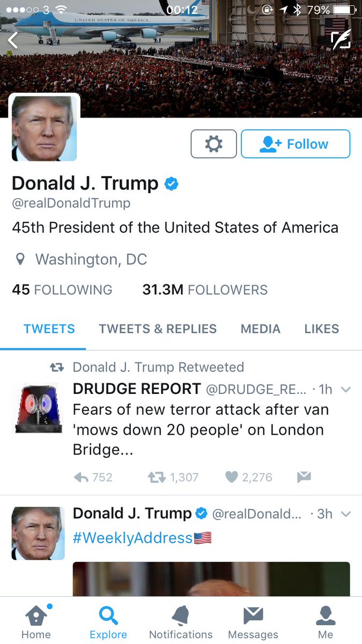Tap the back arrow icon
Viewport: 362px width, 644px height.
tap(13, 40)
